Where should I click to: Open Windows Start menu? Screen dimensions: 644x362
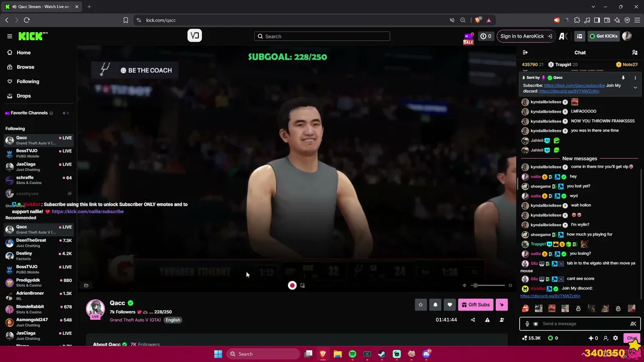tap(218, 354)
